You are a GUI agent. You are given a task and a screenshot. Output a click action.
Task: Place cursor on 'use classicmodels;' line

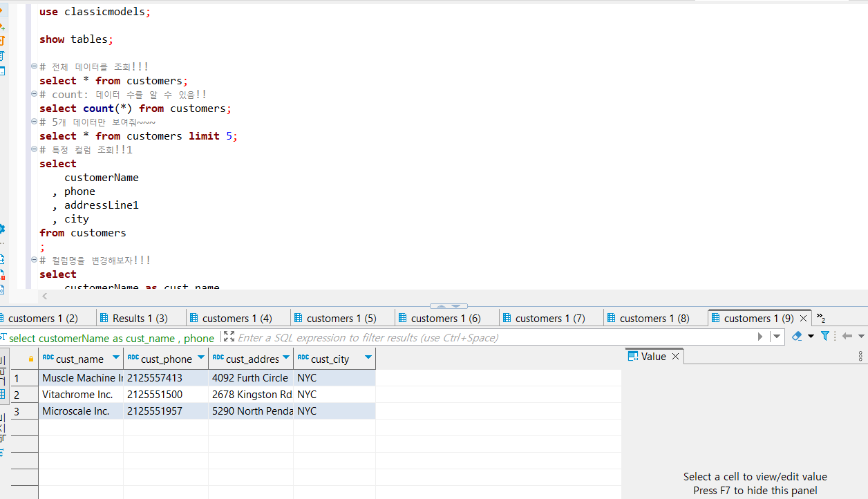[x=95, y=12]
